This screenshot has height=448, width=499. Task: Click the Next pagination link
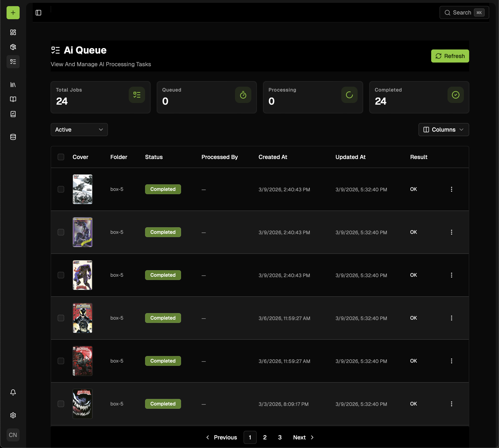click(x=303, y=437)
